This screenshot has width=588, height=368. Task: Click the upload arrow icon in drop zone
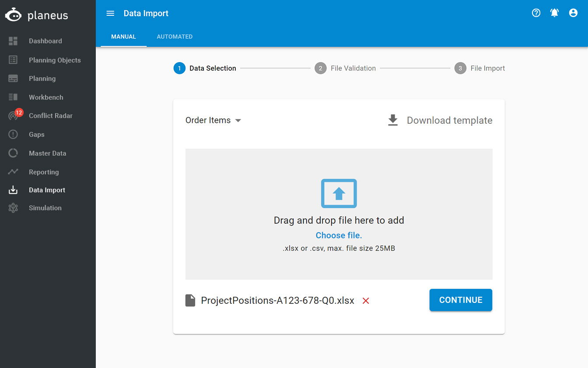[339, 193]
